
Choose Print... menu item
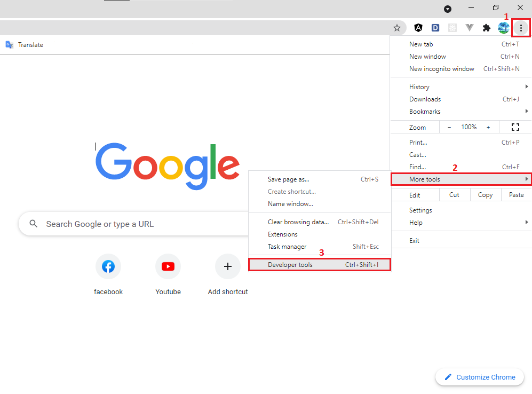tap(461, 142)
